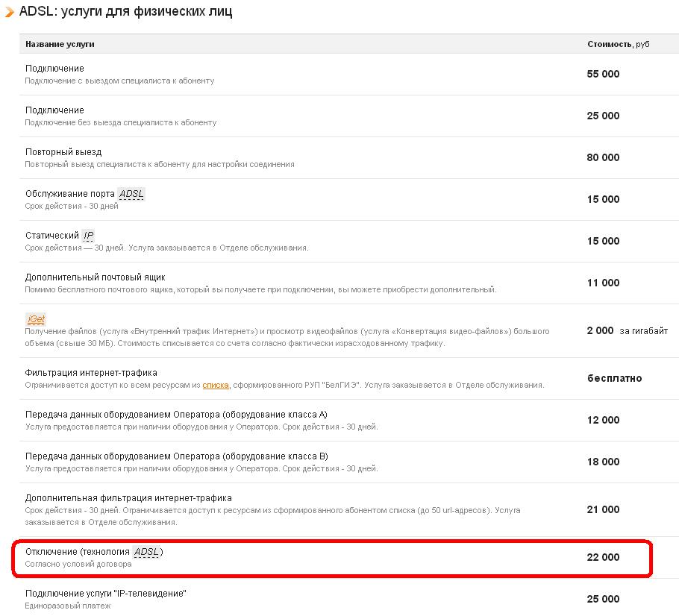The image size is (679, 616).
Task: Open the "списка" link in filtering description
Action: coord(216,385)
